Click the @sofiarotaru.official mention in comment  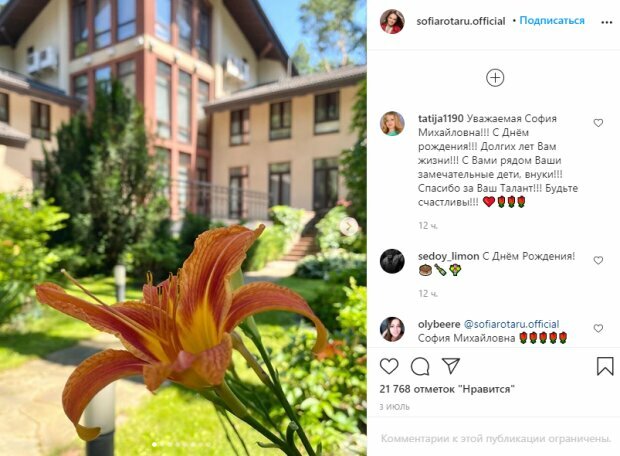click(511, 324)
